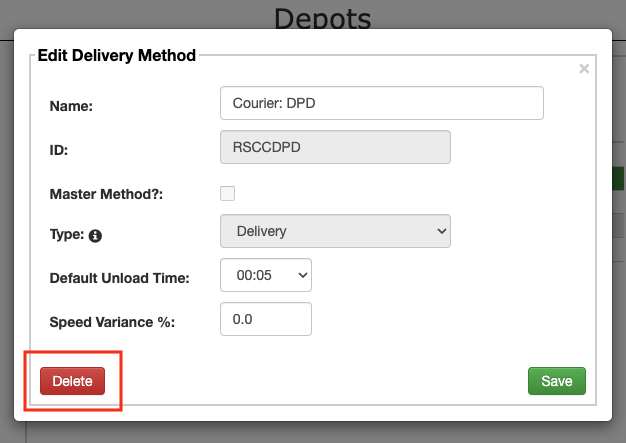The height and width of the screenshot is (443, 626).
Task: Click the Name field containing Courier: DPD
Action: coord(382,103)
